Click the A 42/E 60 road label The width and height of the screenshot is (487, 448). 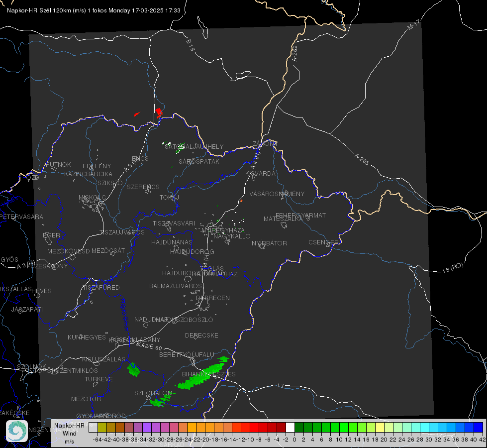click(x=149, y=346)
